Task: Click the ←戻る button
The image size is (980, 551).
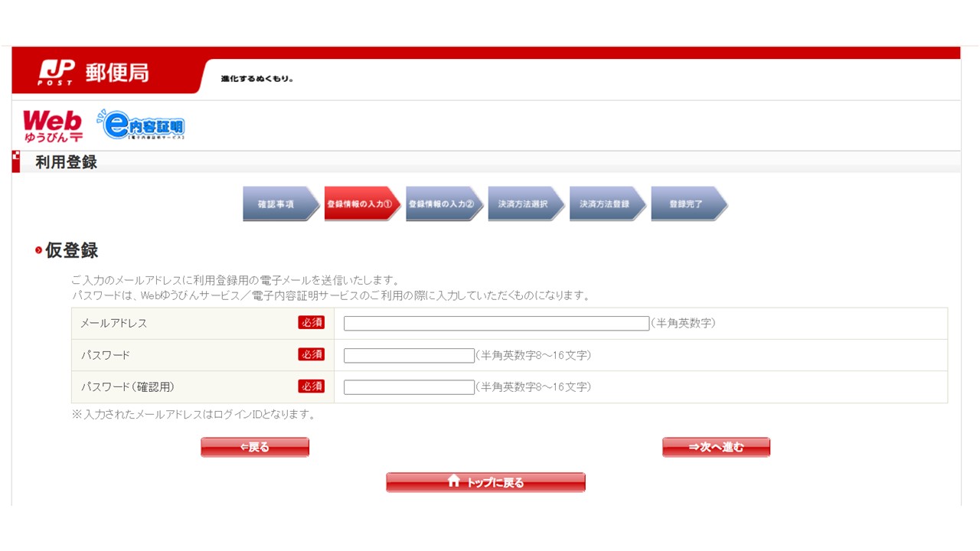Action: tap(255, 446)
